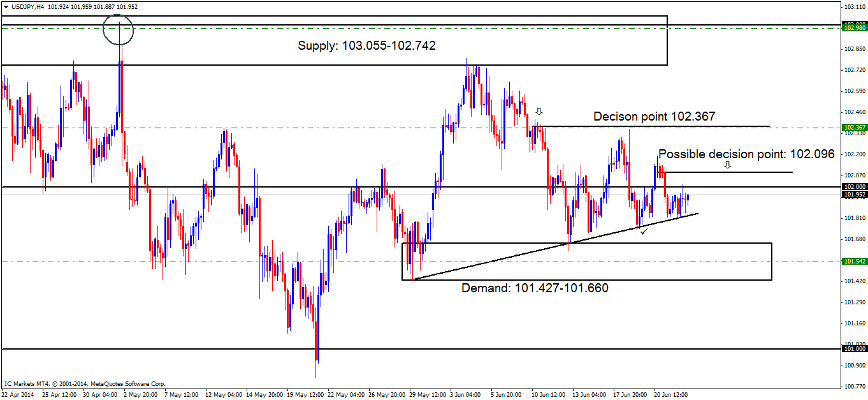Click the '19 May 12:00' time label

point(305,394)
